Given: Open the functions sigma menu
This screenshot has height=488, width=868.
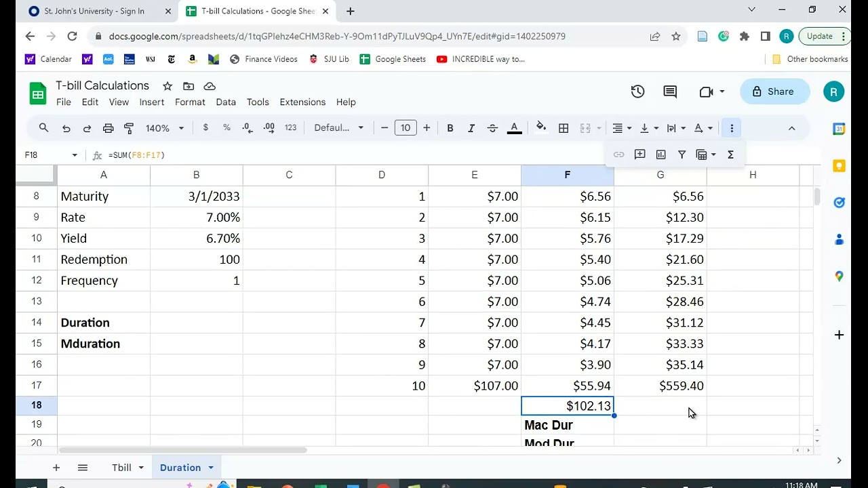Looking at the screenshot, I should [730, 155].
